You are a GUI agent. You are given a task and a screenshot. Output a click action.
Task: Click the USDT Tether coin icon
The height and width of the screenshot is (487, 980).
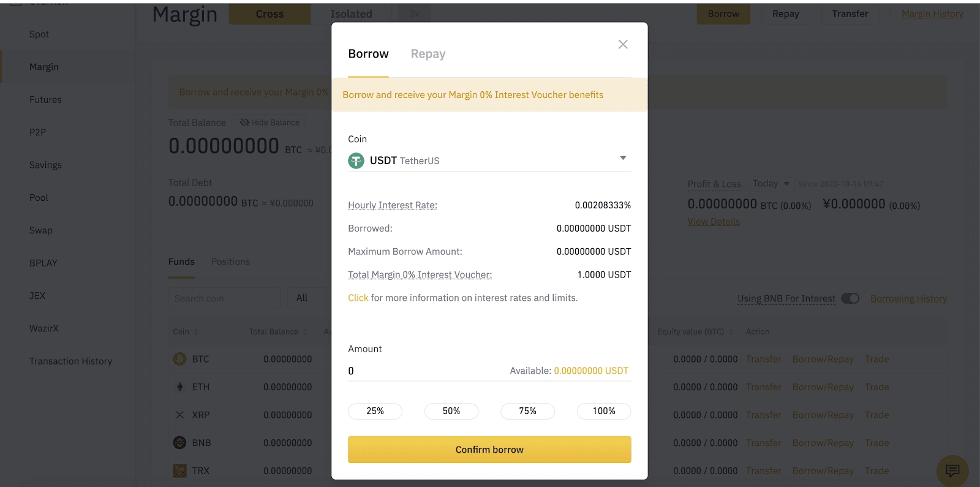click(x=356, y=160)
